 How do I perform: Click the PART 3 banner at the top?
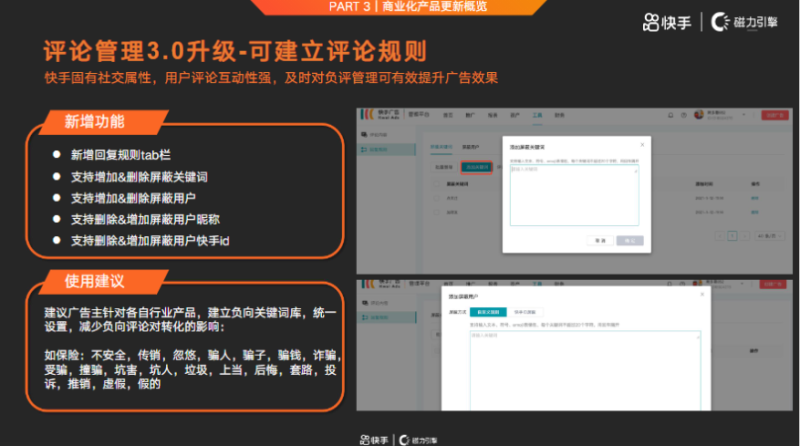[x=399, y=7]
